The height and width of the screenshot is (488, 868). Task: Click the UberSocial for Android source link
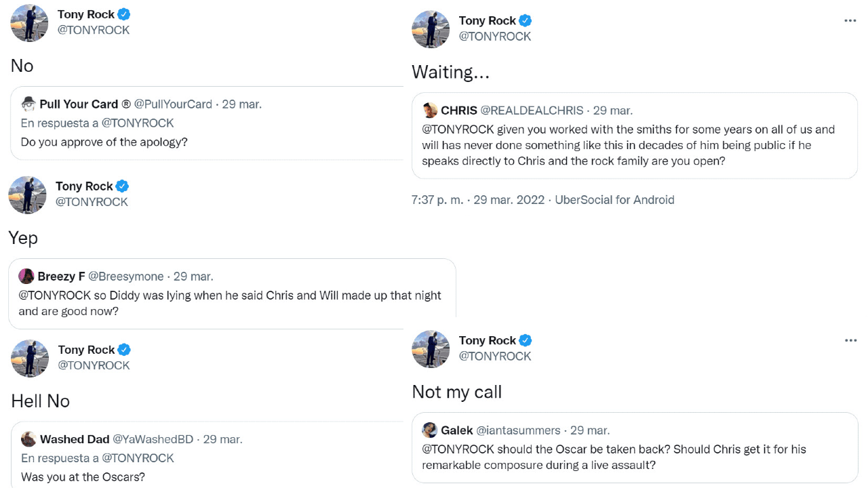click(x=614, y=200)
